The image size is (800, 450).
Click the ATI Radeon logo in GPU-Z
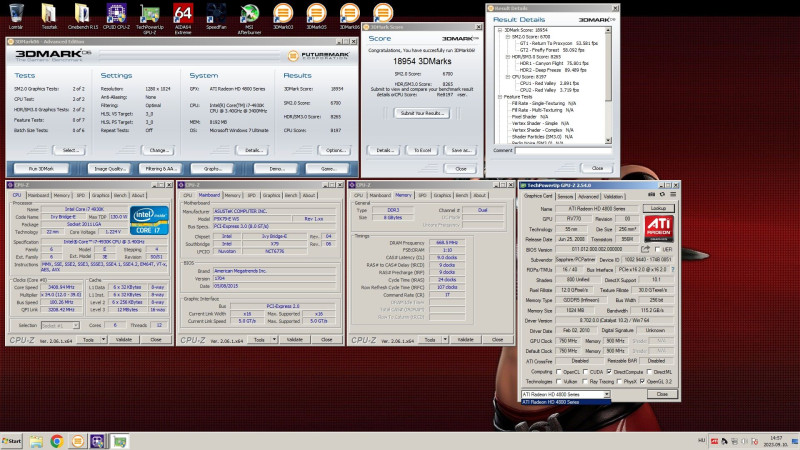point(659,229)
